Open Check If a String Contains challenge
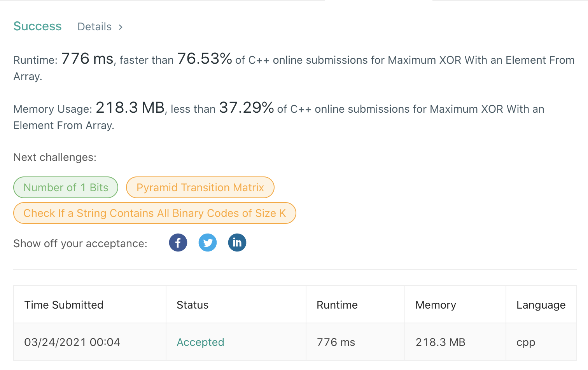Viewport: 588px width, 370px height. [155, 213]
